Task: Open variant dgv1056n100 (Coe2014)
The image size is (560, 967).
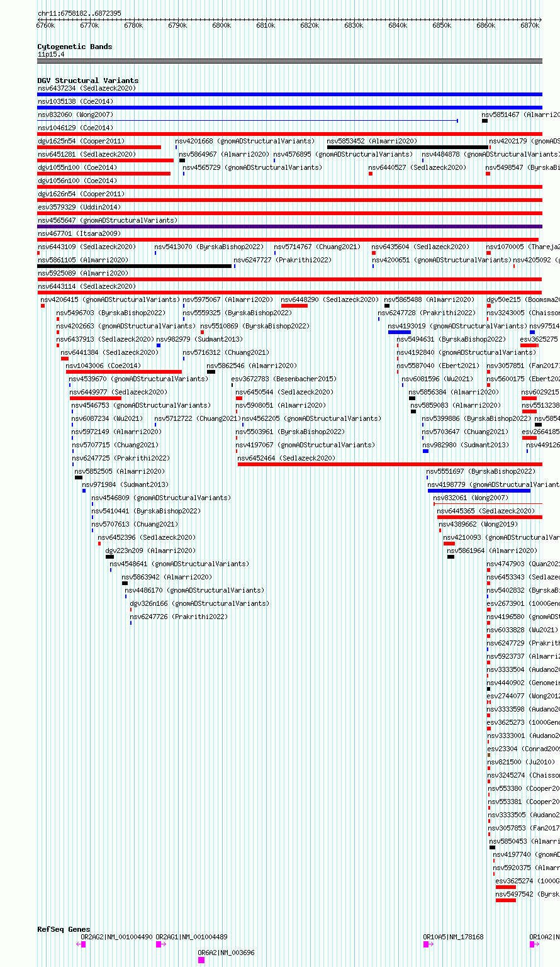Action: (x=77, y=181)
